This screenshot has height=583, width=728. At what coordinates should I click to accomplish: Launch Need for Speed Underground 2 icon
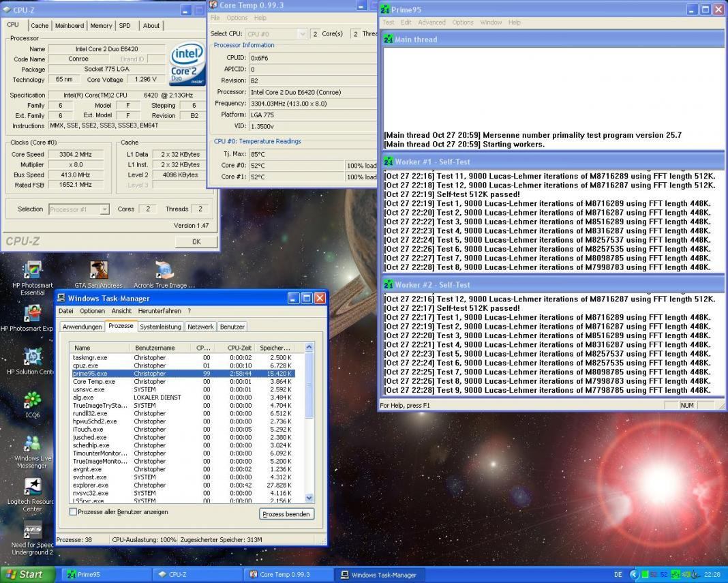pos(33,530)
